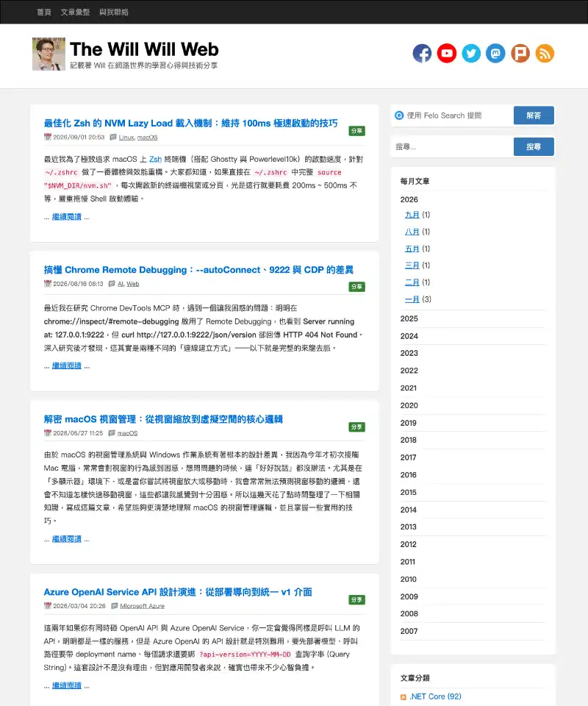This screenshot has height=706, width=588.
Task: Continue reading the Azure OpenAI article
Action: click(x=67, y=685)
